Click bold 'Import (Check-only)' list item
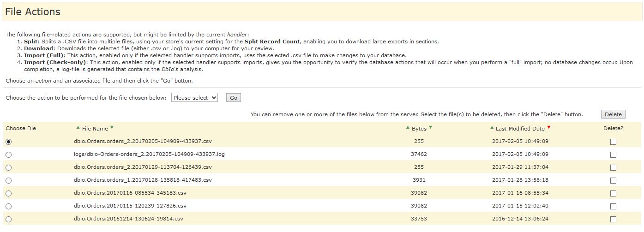The width and height of the screenshot is (644, 232). pyautogui.click(x=56, y=62)
